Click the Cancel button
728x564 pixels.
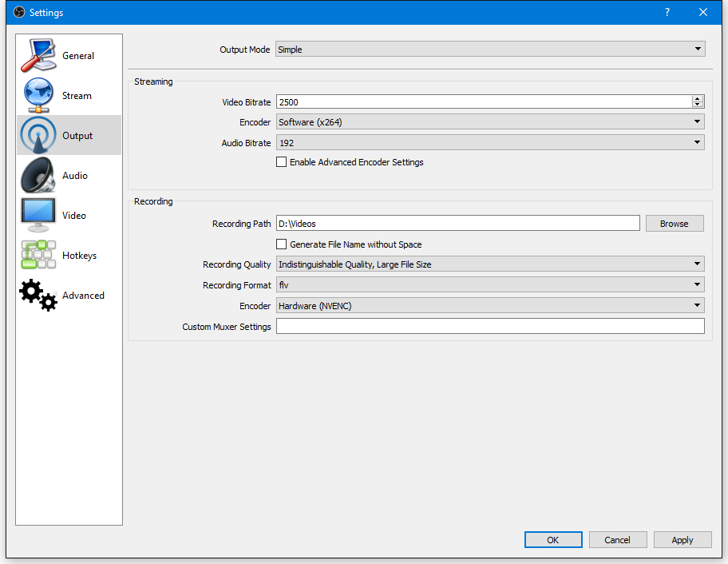click(618, 540)
